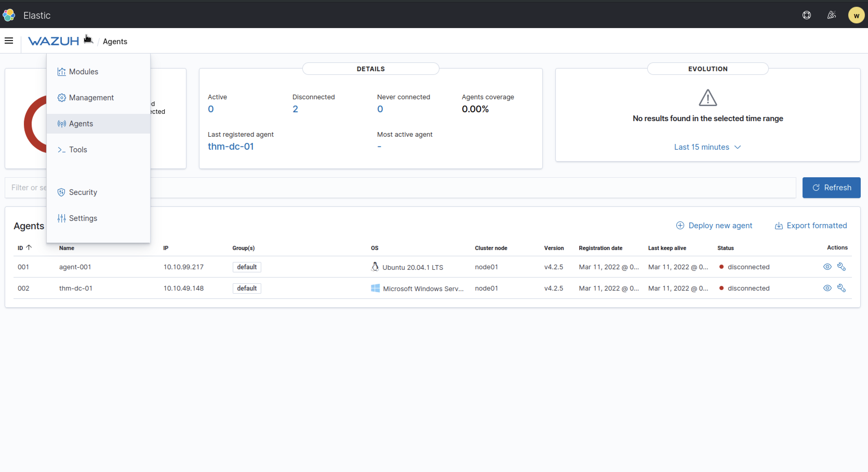The image size is (868, 472).
Task: Click the IP 10.10.99.217 cell
Action: coord(183,267)
